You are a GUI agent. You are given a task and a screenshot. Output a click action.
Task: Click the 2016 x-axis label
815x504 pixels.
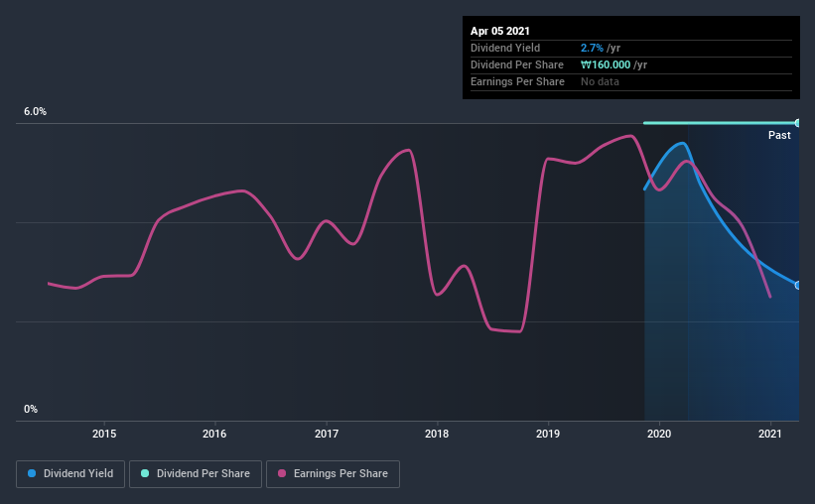coord(214,434)
